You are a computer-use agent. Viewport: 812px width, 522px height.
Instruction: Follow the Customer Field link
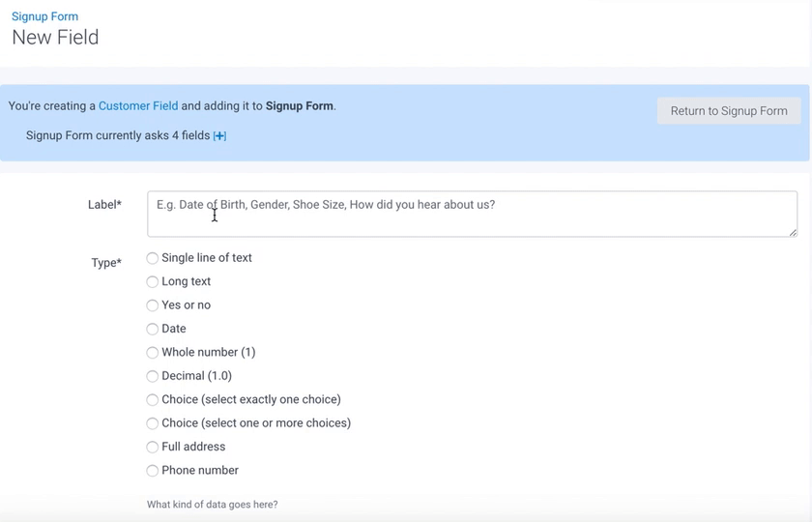[x=138, y=106]
